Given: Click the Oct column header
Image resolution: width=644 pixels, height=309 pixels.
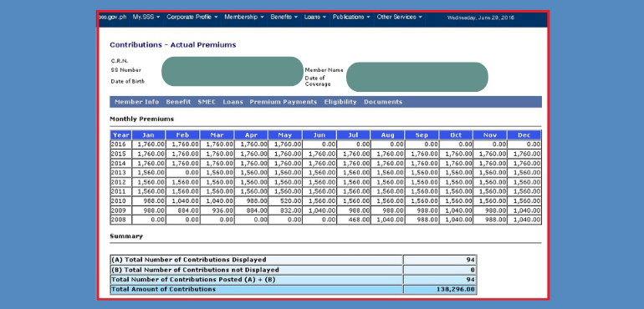Looking at the screenshot, I should pos(456,135).
